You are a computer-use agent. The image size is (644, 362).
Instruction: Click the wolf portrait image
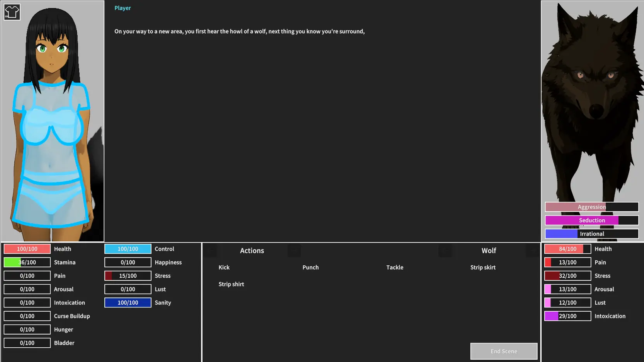pos(592,101)
